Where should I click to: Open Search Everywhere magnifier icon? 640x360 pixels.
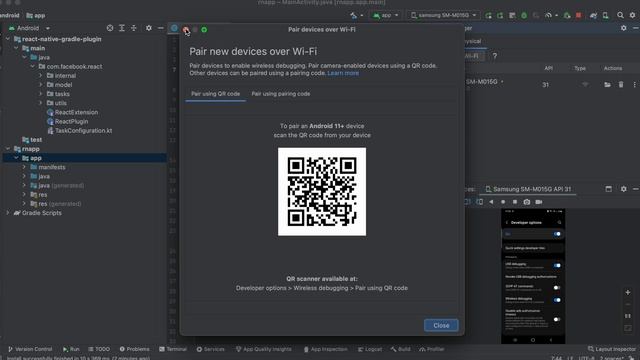point(620,16)
